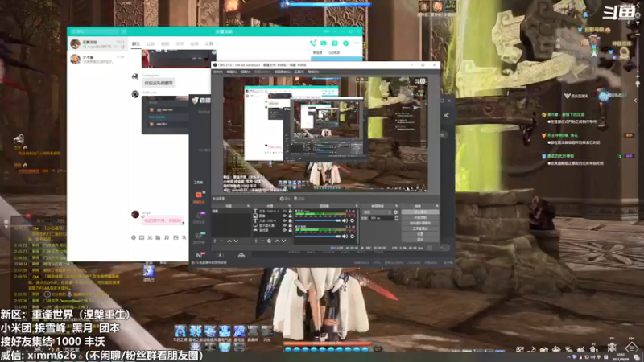This screenshot has height=362, width=644.
Task: Pop out the Sources dock panel
Action: pyautogui.click(x=290, y=206)
